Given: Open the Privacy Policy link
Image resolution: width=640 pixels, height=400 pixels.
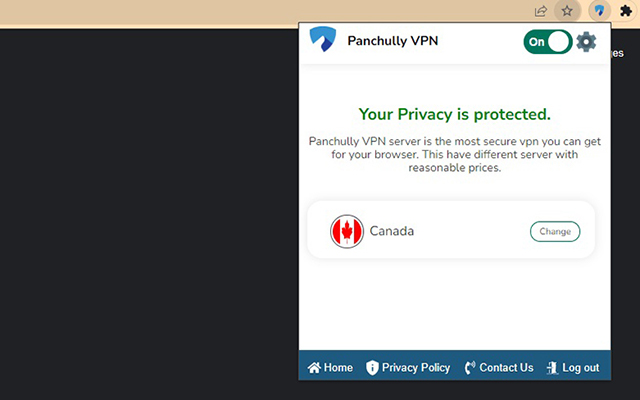Looking at the screenshot, I should pos(416,368).
